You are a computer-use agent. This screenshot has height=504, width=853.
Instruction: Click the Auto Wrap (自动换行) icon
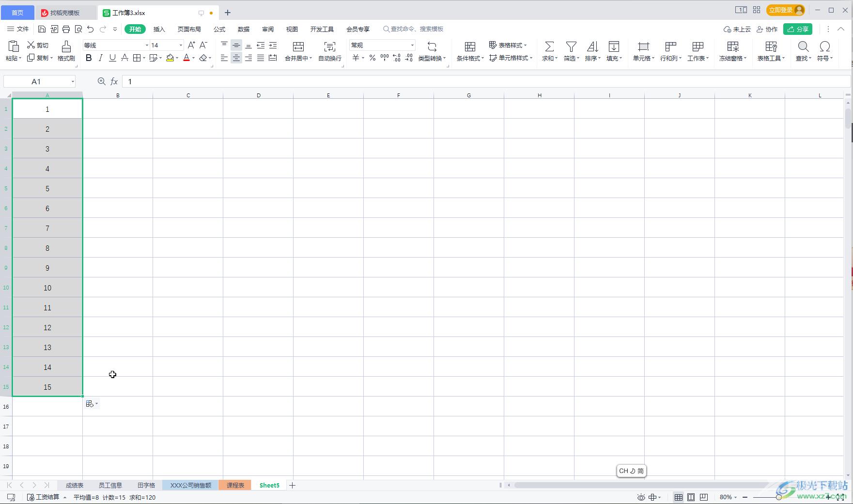[329, 46]
